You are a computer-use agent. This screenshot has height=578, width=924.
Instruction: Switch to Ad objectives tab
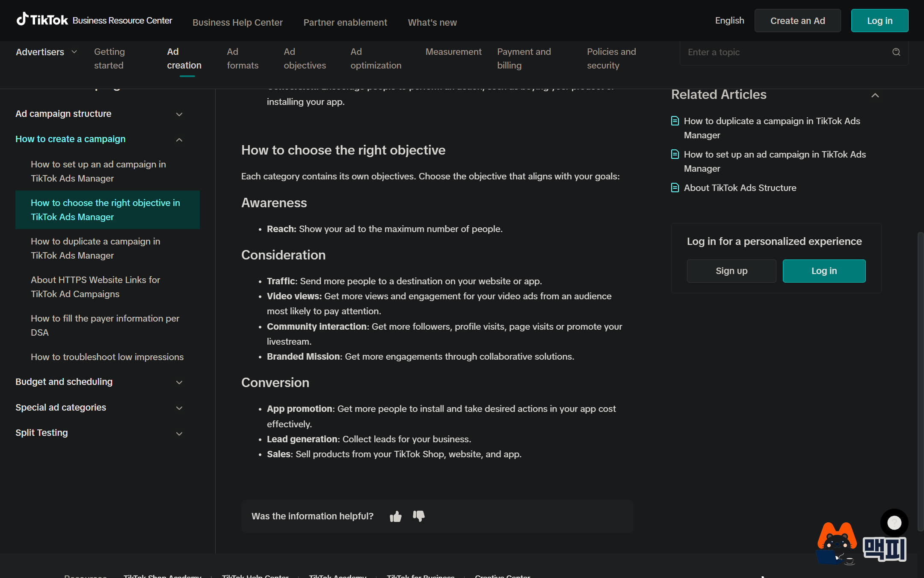305,59
